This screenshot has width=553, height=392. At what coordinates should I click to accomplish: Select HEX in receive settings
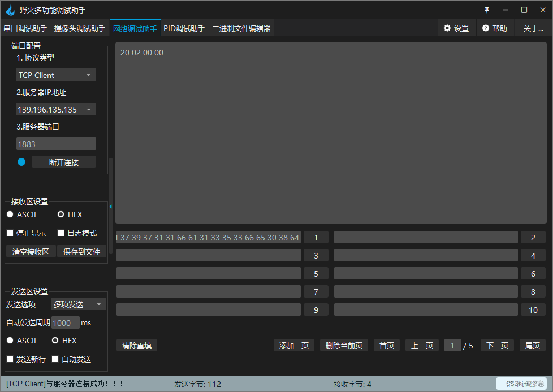(x=70, y=214)
